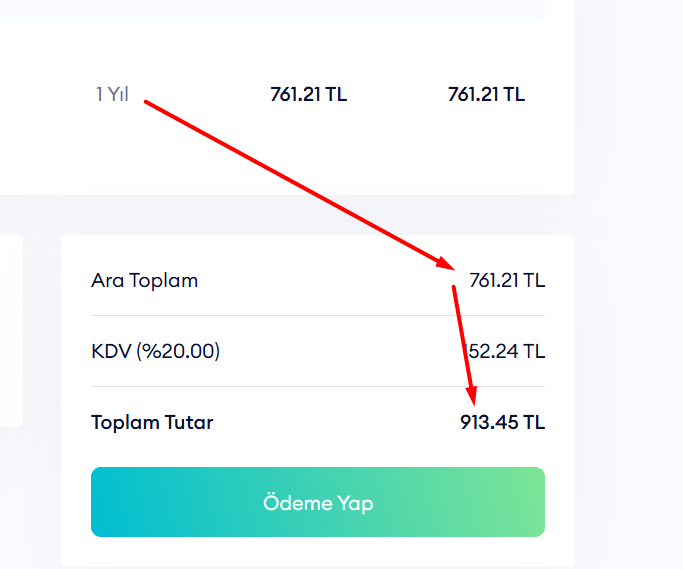Click the light gray bar at top
This screenshot has width=683, height=569.
point(272,11)
